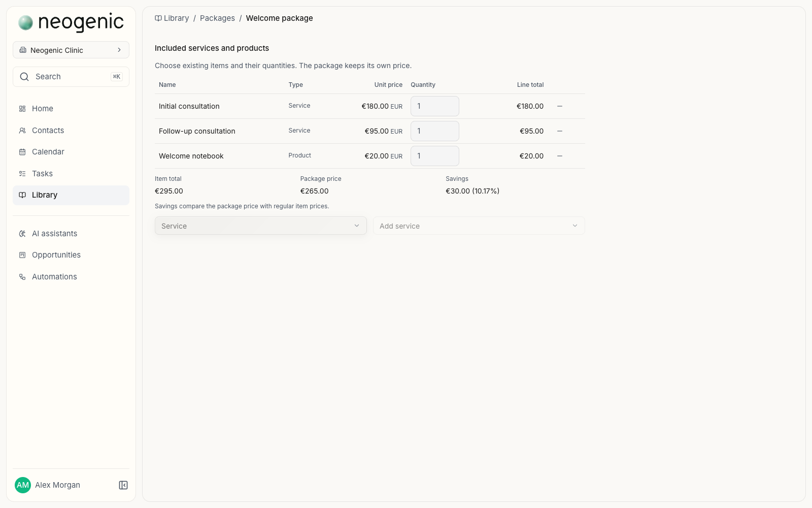
Task: Open the Add service dropdown
Action: (x=479, y=226)
